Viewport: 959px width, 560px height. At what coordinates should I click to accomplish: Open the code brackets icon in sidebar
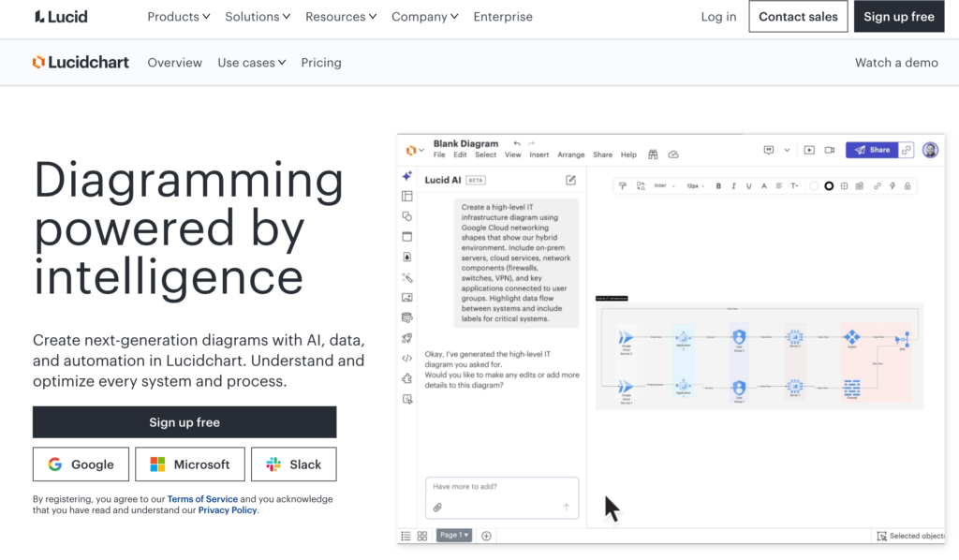[406, 359]
